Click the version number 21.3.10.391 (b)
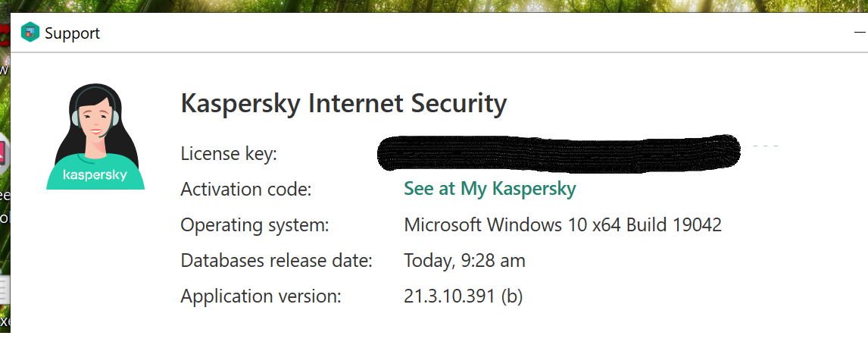 click(463, 296)
